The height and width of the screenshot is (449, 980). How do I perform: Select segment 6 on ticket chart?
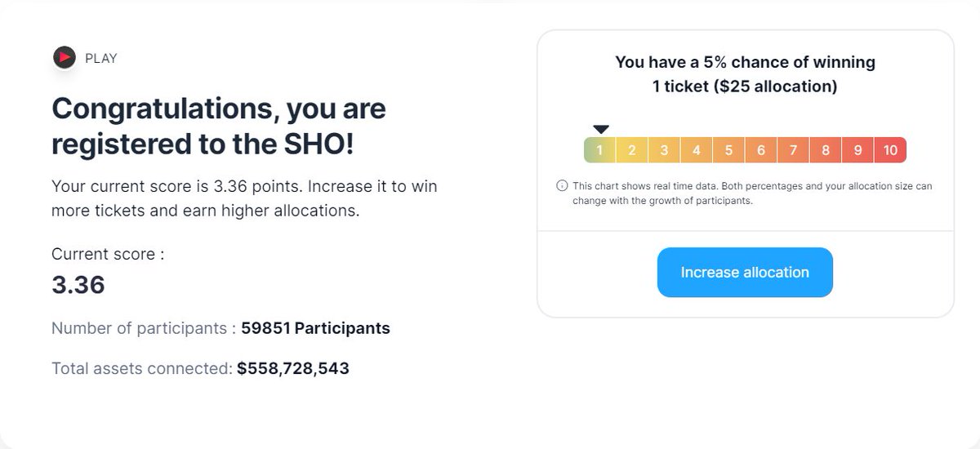coord(761,150)
